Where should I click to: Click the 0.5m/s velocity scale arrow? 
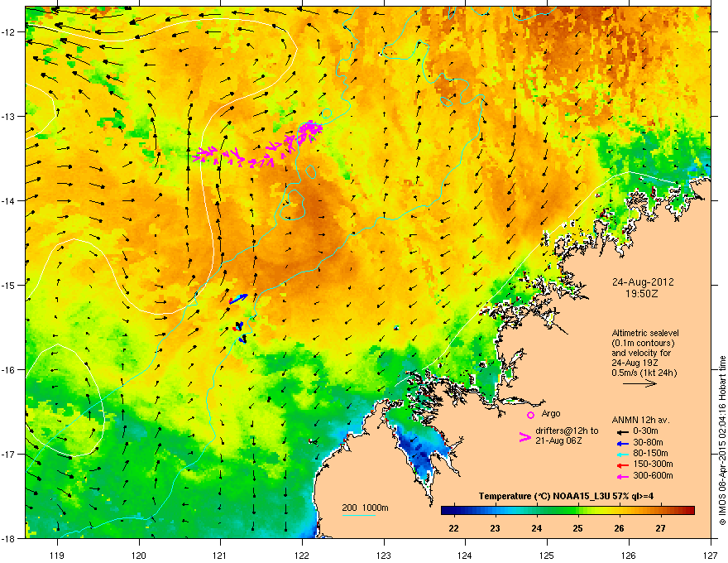click(639, 383)
